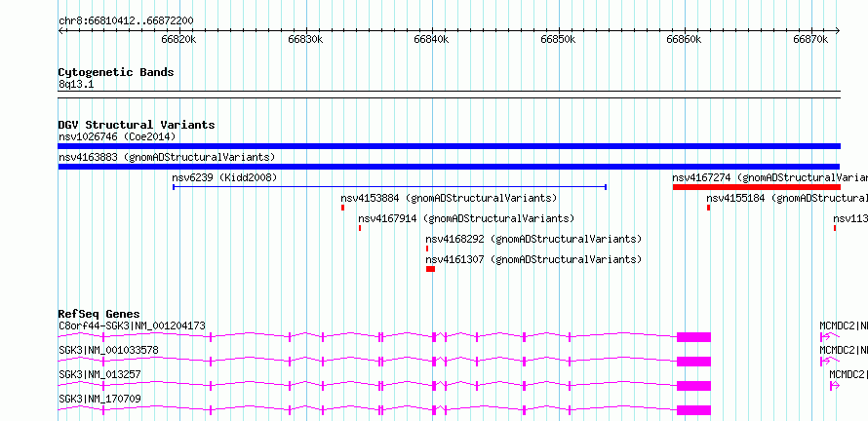Open transcript label C8orf44-SGK3|NM_001204173
The width and height of the screenshot is (868, 421).
click(132, 325)
